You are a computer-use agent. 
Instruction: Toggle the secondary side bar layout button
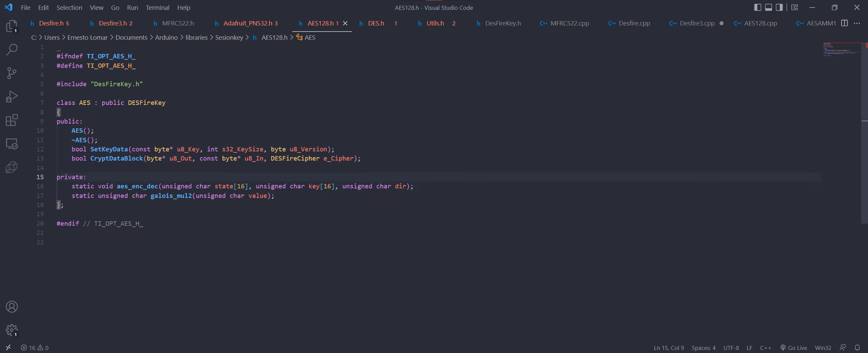tap(779, 7)
